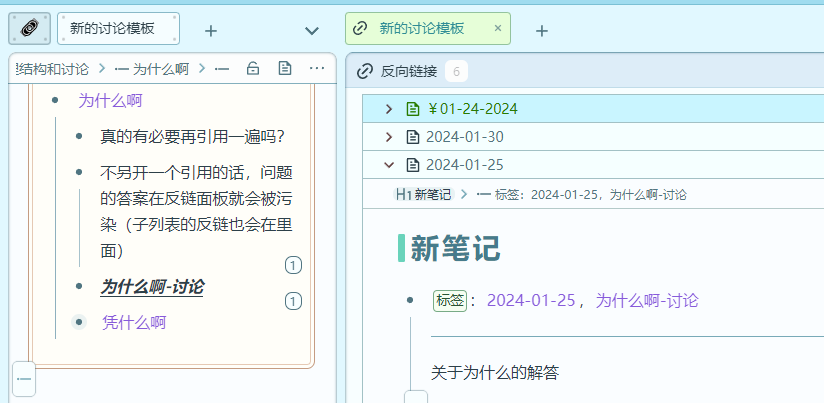Click the bullet before the 标签 line

point(410,301)
